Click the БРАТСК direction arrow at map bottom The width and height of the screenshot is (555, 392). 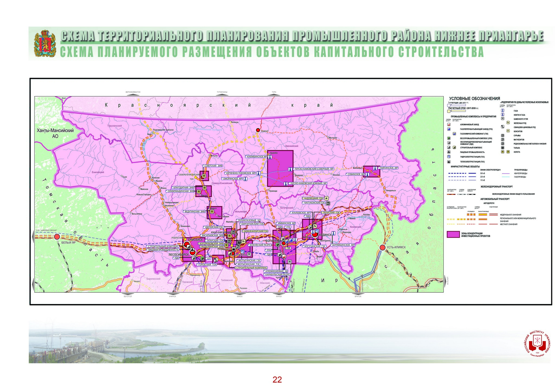(x=358, y=293)
